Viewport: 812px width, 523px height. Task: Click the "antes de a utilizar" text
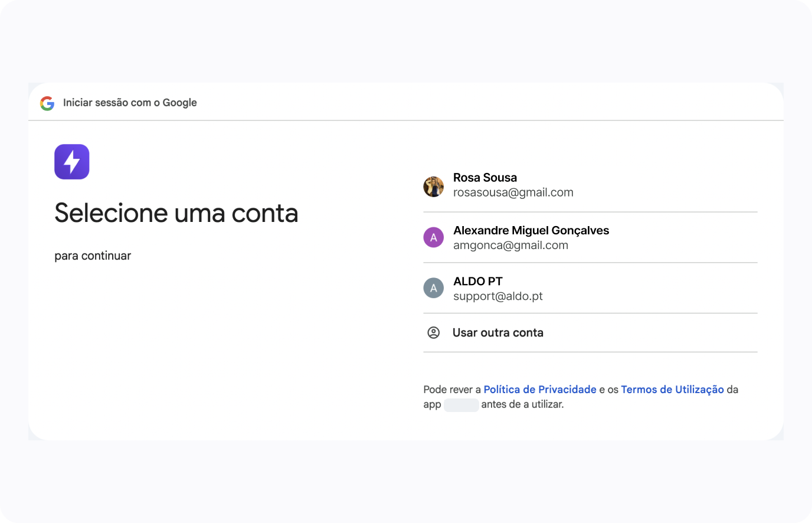coord(522,404)
